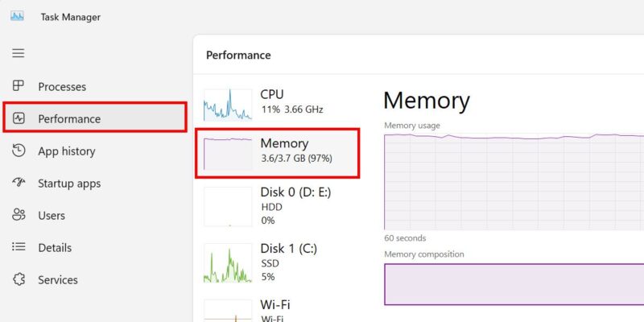
Task: Click the Details list icon
Action: point(19,247)
